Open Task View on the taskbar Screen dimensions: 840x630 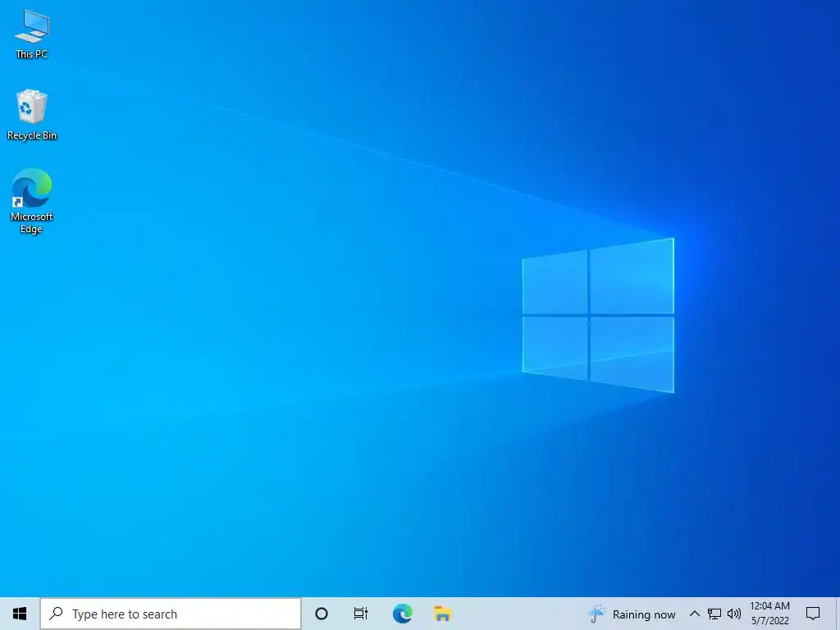pos(361,614)
